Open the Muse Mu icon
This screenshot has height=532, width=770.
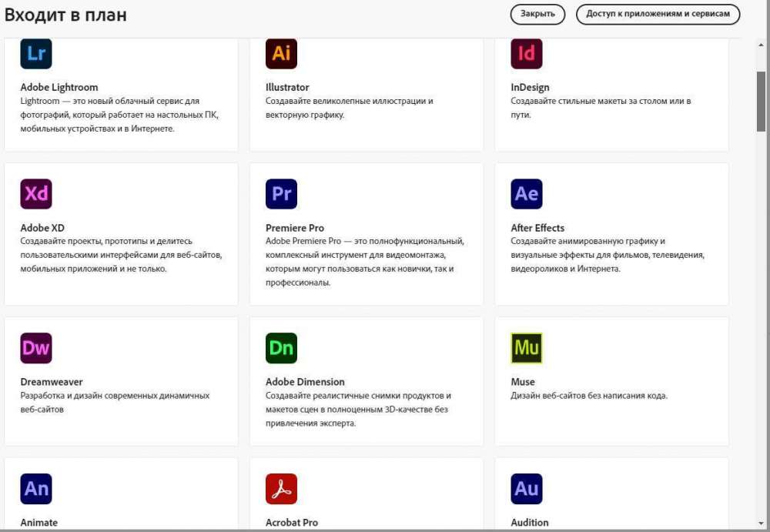click(527, 348)
